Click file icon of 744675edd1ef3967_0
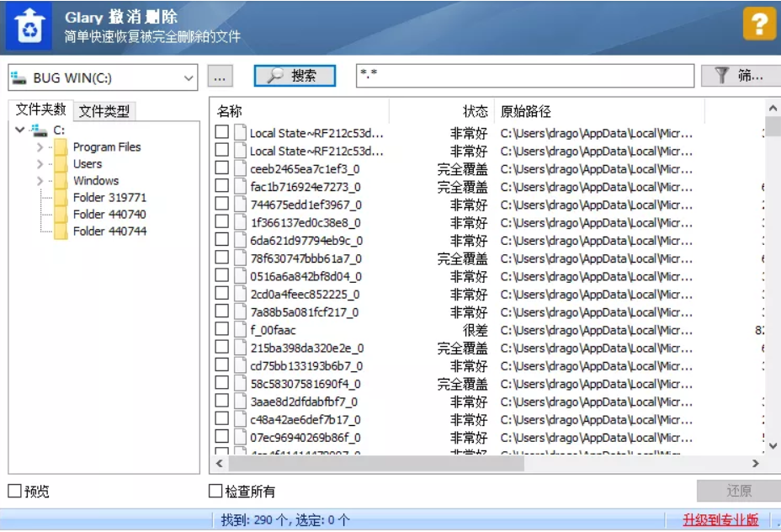 click(240, 205)
